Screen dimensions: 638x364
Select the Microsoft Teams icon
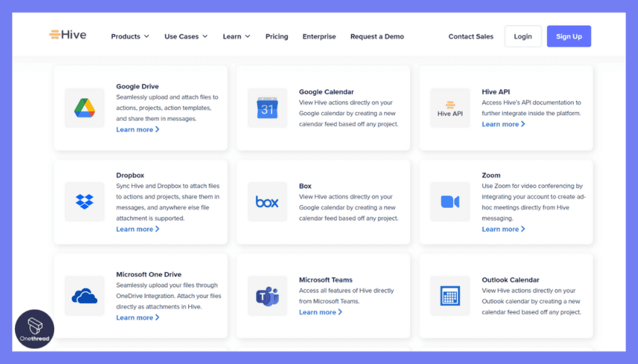click(x=267, y=296)
